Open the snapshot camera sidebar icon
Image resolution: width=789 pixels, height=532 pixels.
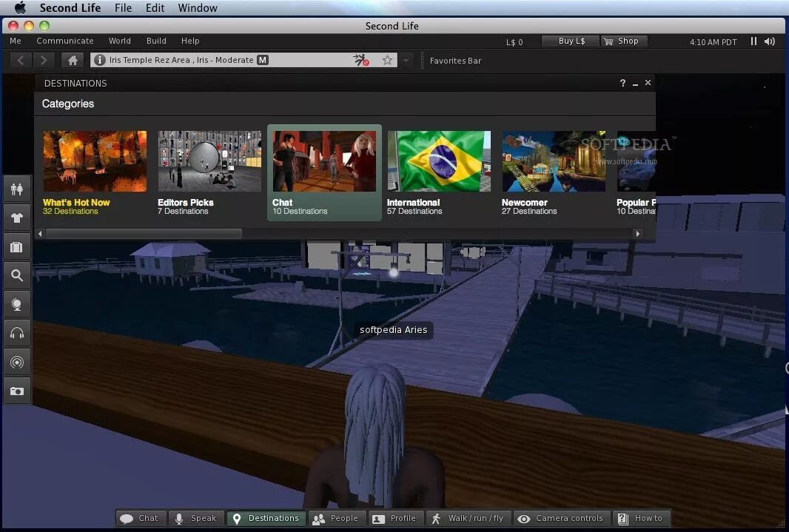[17, 391]
